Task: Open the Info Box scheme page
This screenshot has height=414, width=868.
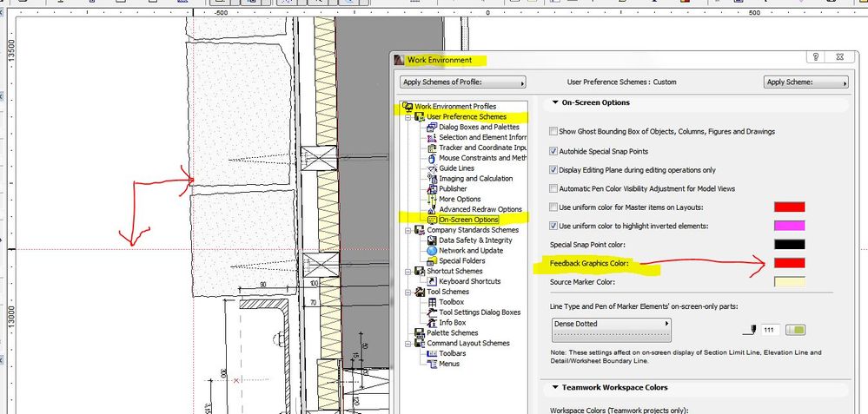Action: point(453,323)
